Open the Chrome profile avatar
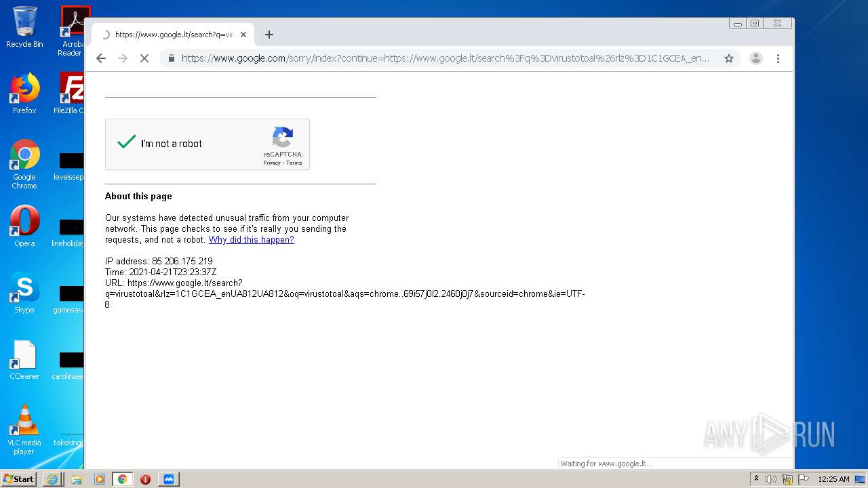Image resolution: width=868 pixels, height=488 pixels. 756,58
